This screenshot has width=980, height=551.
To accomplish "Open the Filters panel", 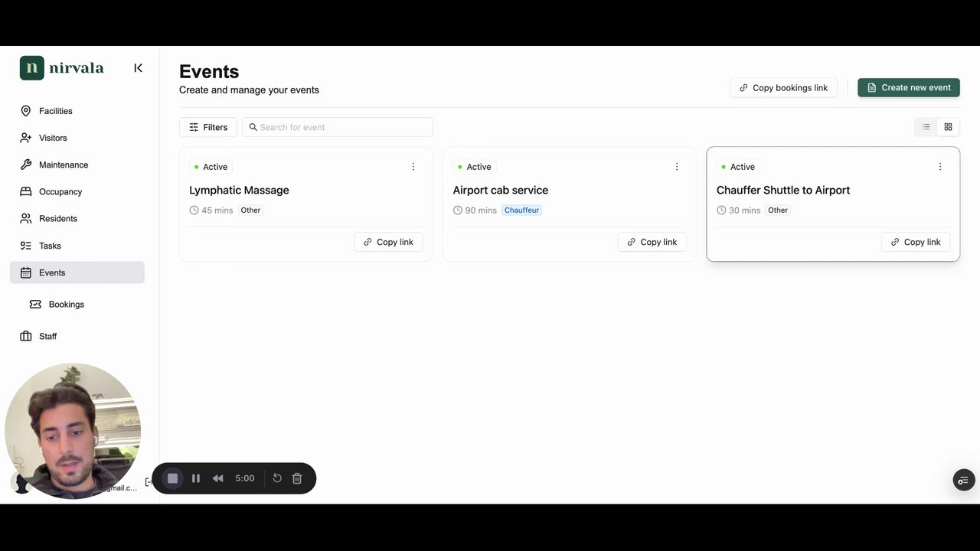I will point(208,127).
